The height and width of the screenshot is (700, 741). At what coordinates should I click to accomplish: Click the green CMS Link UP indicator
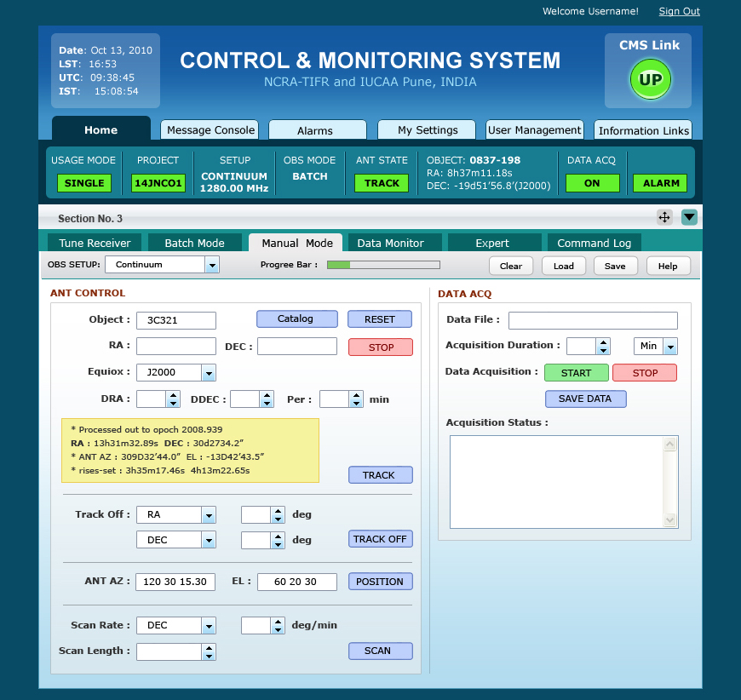[650, 79]
